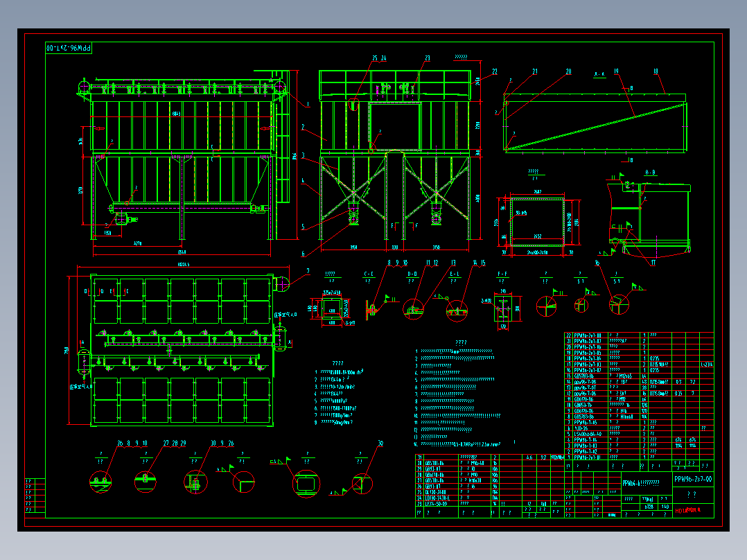Click parts list row 5 LS400 entry
747x560 pixels.
click(x=638, y=434)
